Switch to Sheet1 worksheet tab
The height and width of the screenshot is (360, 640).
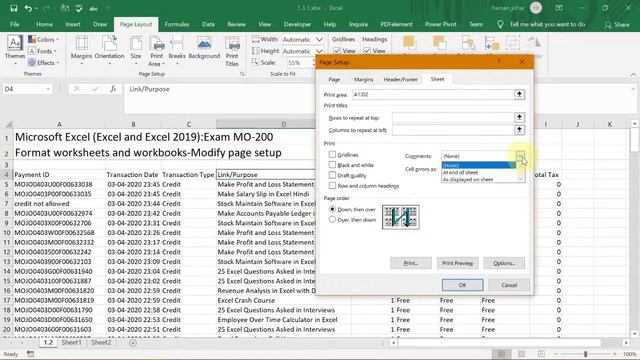point(71,342)
